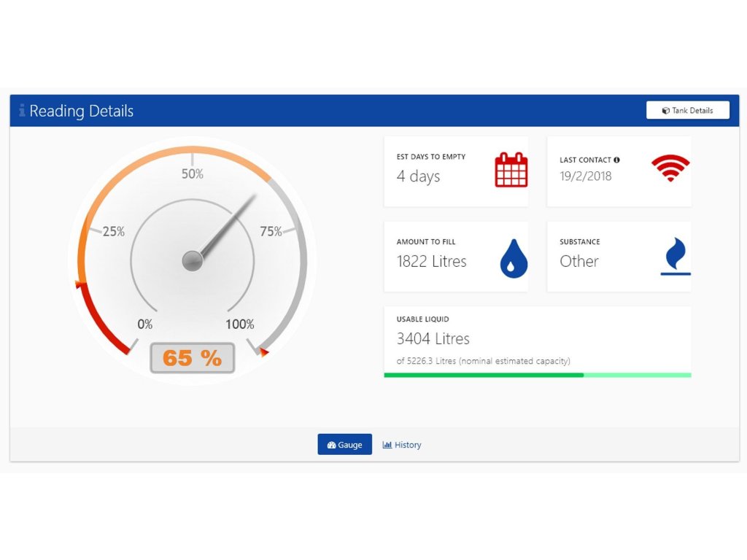Open the Tank Details button
This screenshot has width=747, height=560.
click(x=687, y=110)
